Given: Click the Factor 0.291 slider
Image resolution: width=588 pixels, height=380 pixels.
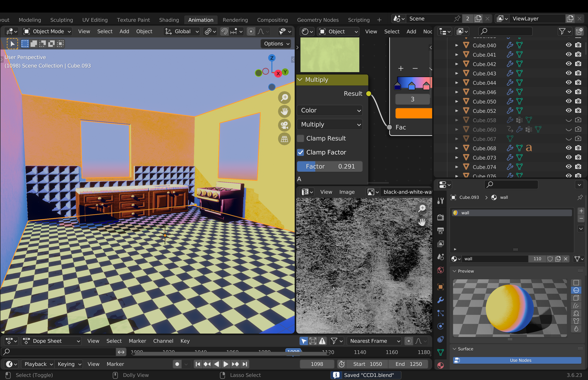Looking at the screenshot, I should [x=330, y=166].
